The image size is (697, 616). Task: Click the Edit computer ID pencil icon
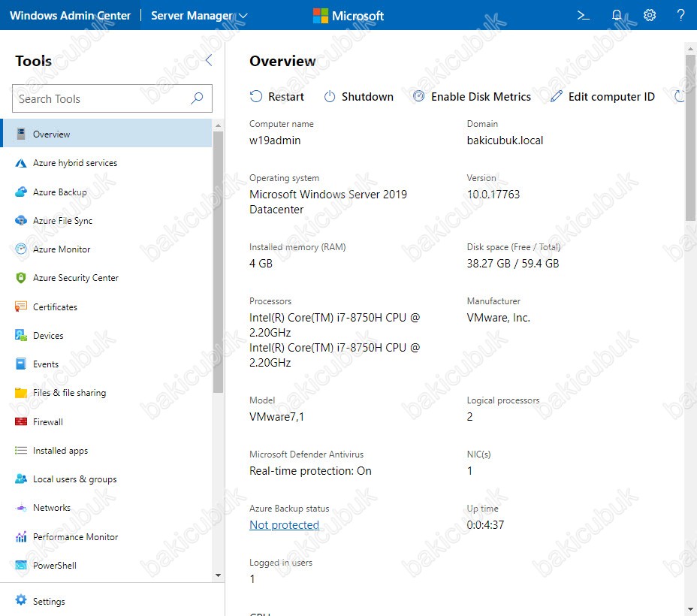(x=556, y=96)
